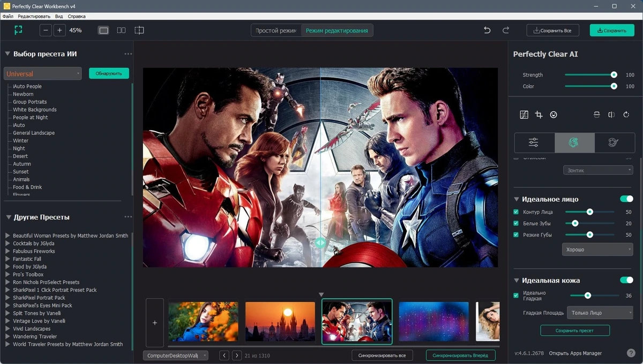Open the Редактировать menu
This screenshot has width=643, height=364.
tap(34, 17)
